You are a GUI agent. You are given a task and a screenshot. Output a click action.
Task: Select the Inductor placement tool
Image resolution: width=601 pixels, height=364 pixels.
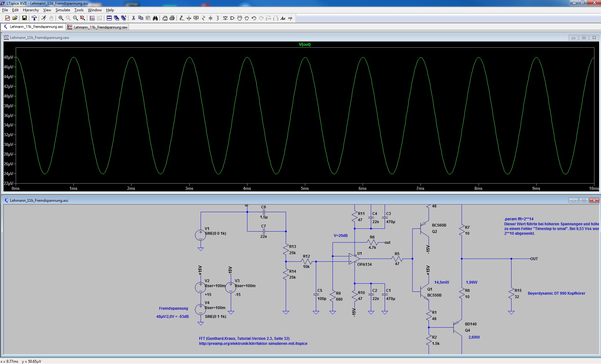coord(218,18)
